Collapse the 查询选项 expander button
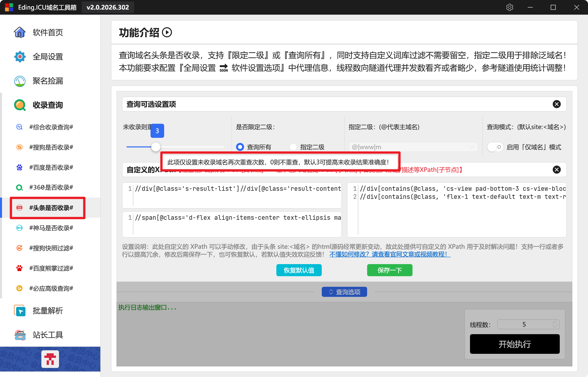Image resolution: width=588 pixels, height=377 pixels. click(344, 292)
